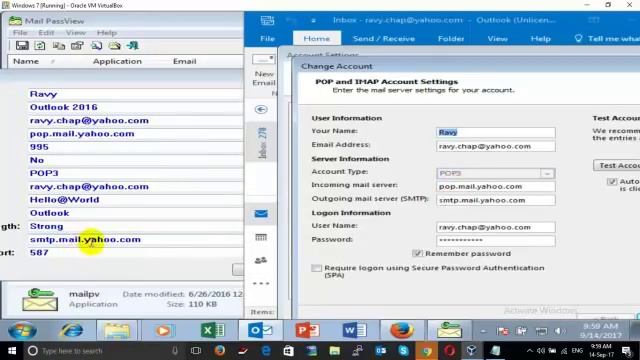Open Excel on the Windows 7 taskbar
This screenshot has width=640, height=360.
click(x=212, y=330)
